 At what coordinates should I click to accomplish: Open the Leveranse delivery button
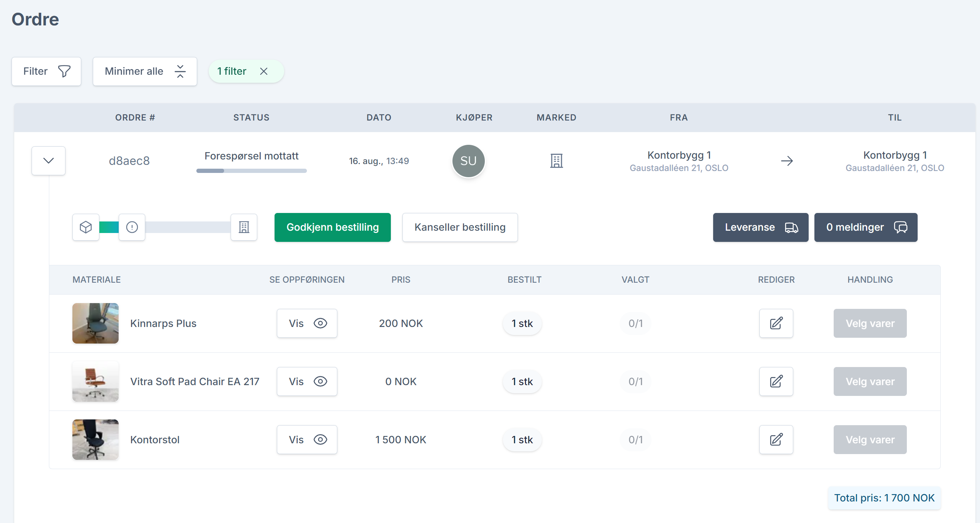pos(761,227)
